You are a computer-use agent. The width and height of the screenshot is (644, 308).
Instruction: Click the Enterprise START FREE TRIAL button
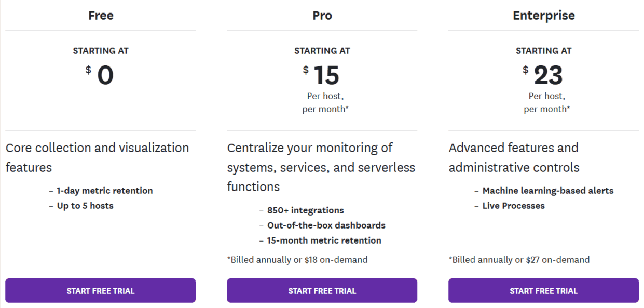pos(543,290)
